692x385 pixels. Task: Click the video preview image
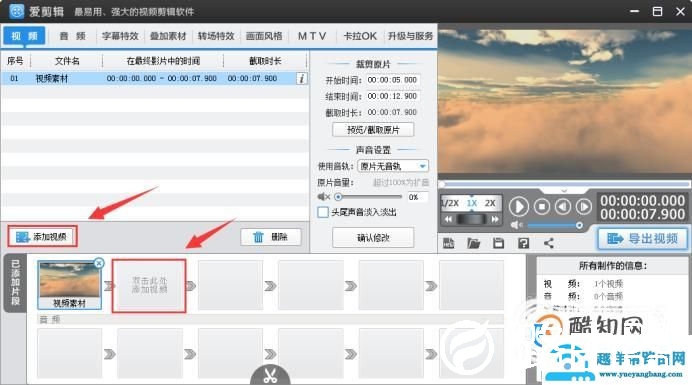[564, 102]
